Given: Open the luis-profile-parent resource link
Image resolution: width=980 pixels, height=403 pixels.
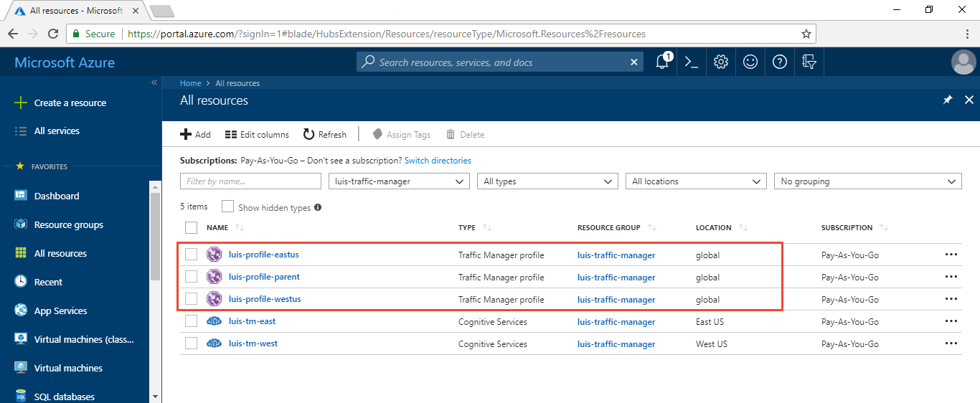Looking at the screenshot, I should (x=264, y=277).
